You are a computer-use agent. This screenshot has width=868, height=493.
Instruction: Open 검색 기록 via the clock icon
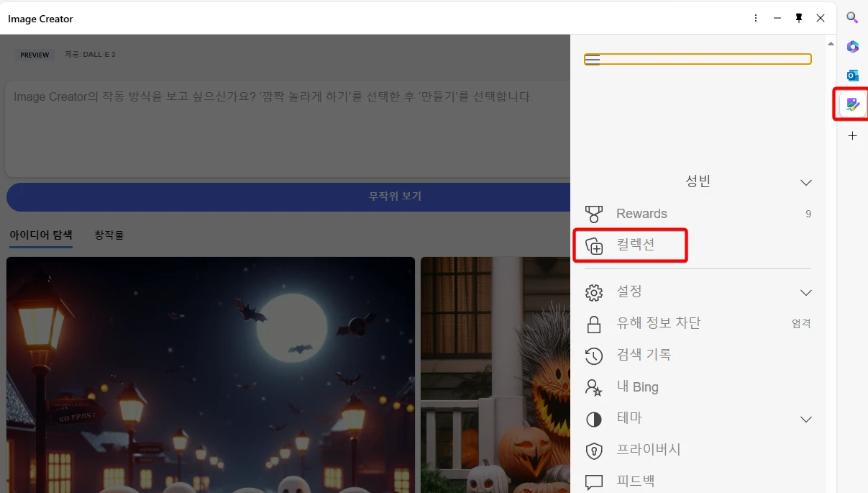[x=593, y=355]
